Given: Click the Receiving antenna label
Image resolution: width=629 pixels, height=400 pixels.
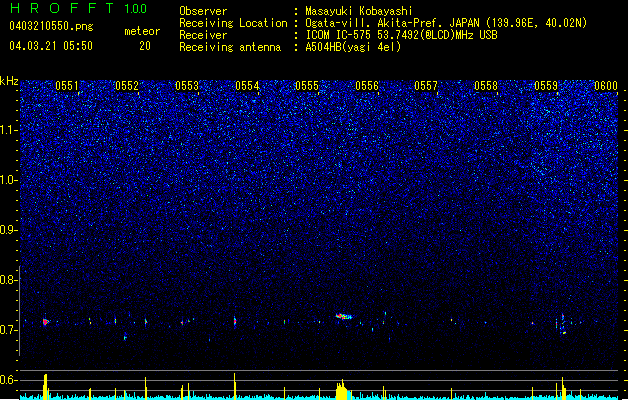Looking at the screenshot, I should pos(230,47).
